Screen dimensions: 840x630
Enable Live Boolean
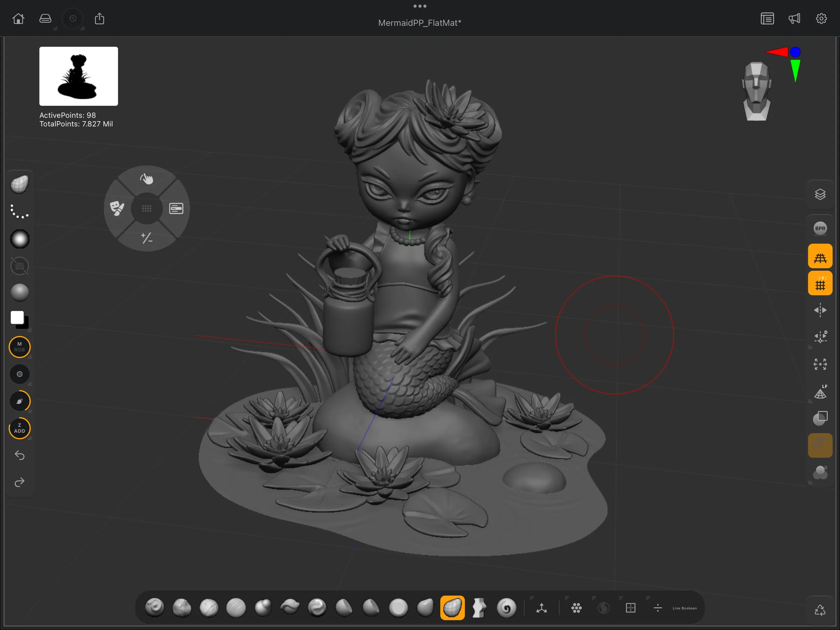[x=685, y=608]
